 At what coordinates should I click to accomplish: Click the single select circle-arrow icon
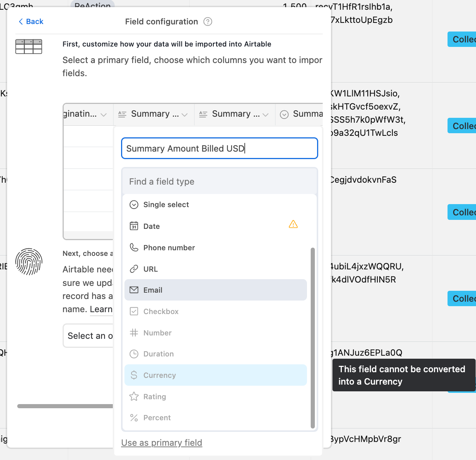(x=134, y=204)
